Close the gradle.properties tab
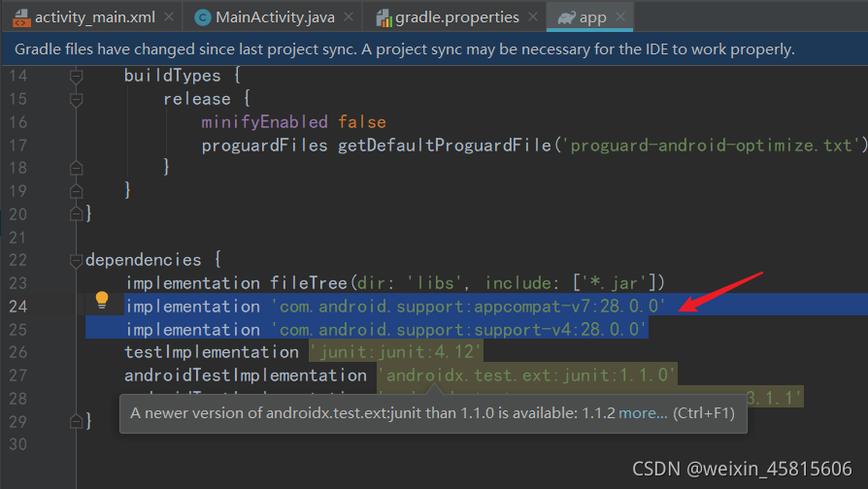Viewport: 868px width, 489px height. pos(533,17)
